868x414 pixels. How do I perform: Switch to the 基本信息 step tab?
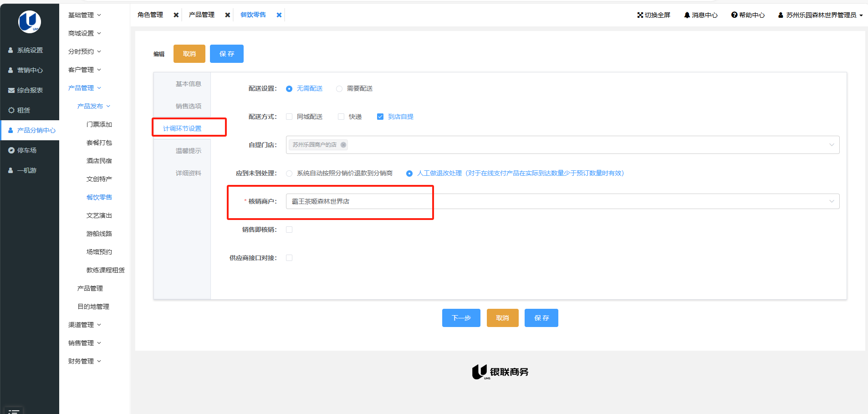coord(189,84)
